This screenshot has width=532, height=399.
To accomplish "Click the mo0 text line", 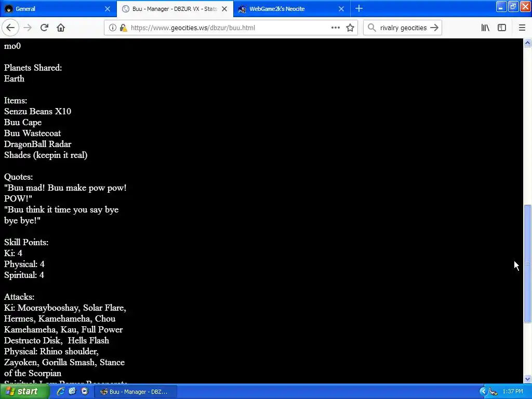I will (x=12, y=46).
